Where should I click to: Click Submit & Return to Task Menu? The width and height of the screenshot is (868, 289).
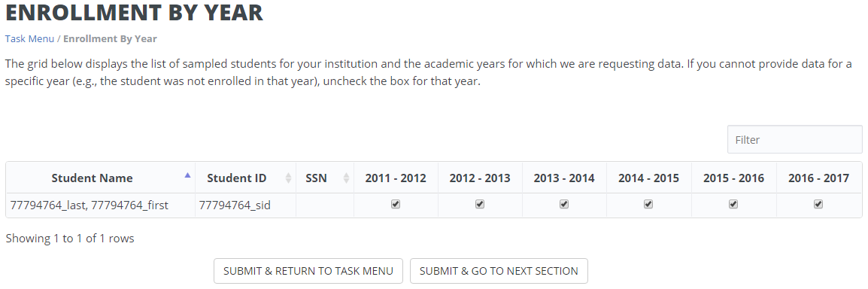click(x=308, y=271)
